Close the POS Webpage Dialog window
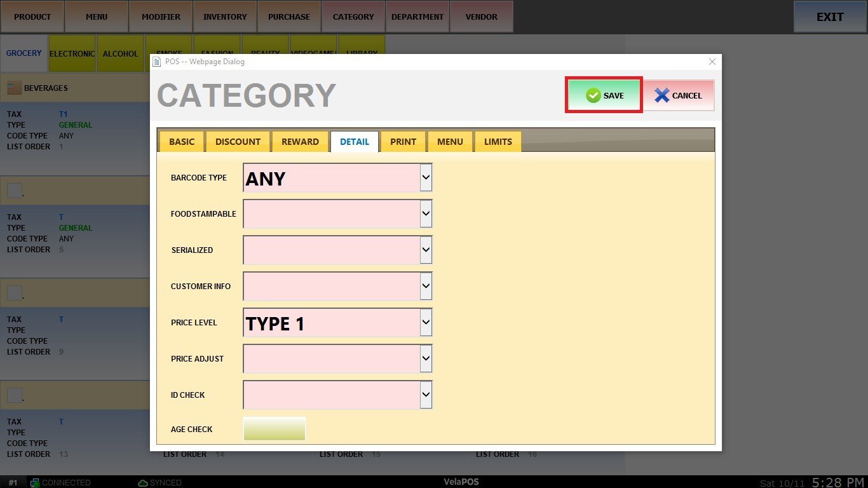The height and width of the screenshot is (488, 868). click(712, 62)
